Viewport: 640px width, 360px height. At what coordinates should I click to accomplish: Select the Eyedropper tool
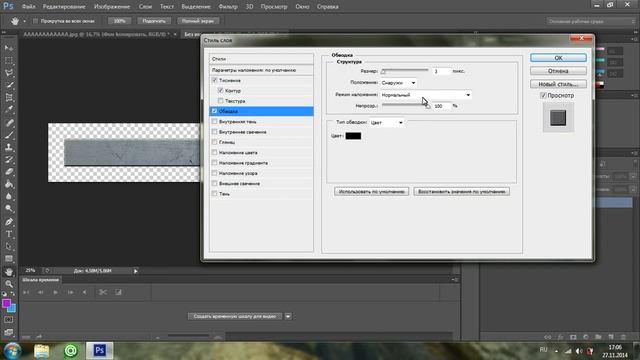click(9, 110)
